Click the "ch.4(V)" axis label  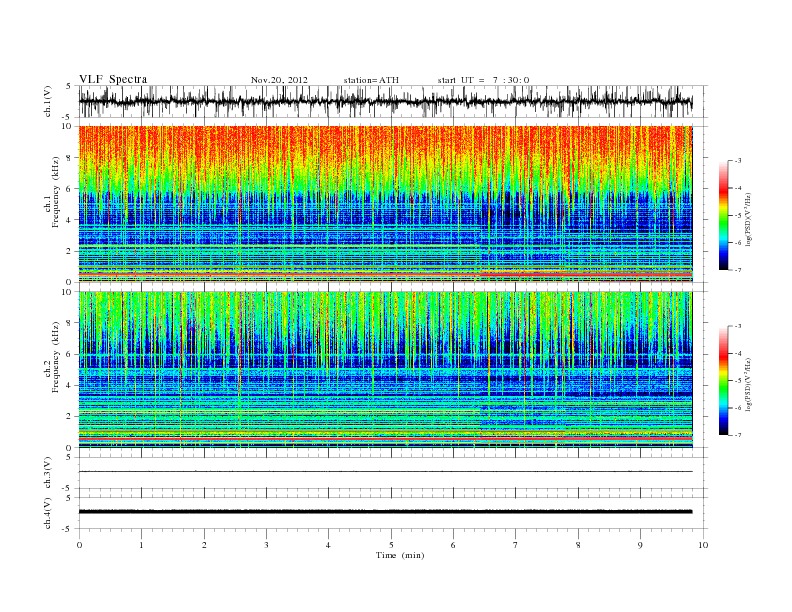click(48, 513)
